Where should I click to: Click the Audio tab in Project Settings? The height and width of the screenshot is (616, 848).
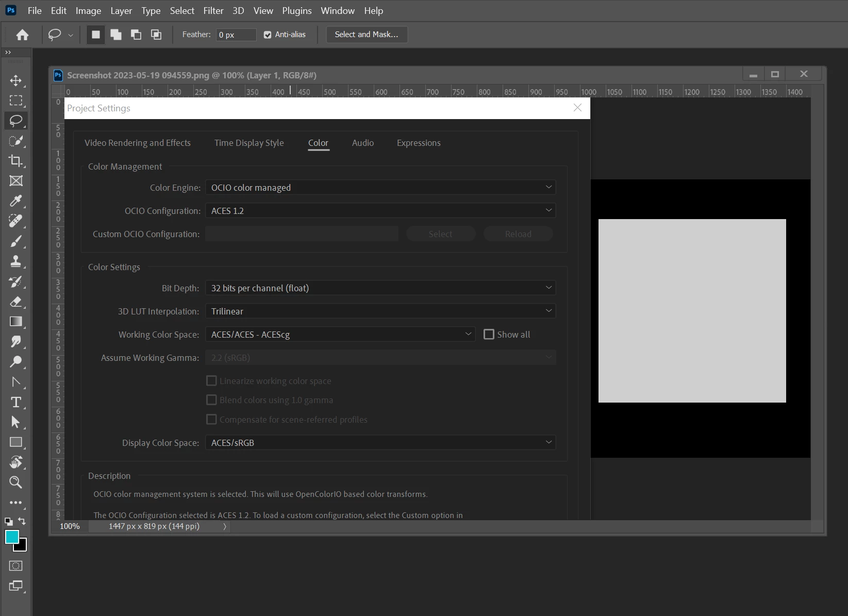(x=363, y=143)
